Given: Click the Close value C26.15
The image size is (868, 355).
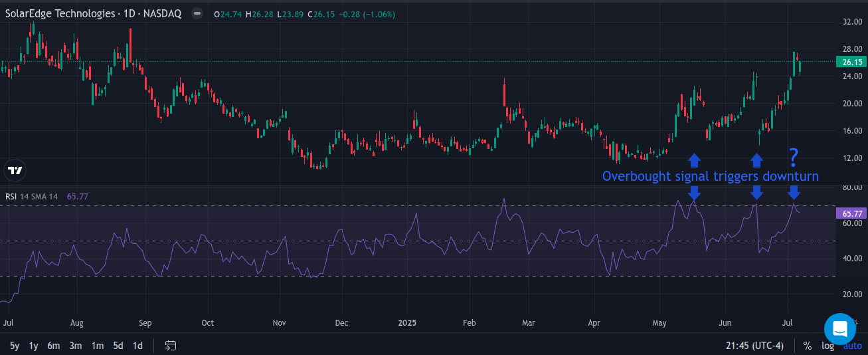Looking at the screenshot, I should point(321,14).
